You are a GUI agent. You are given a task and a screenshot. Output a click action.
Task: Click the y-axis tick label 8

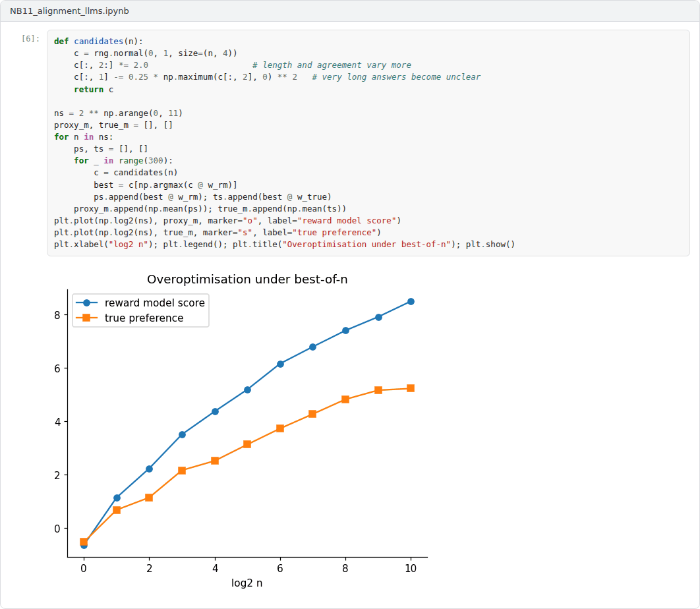57,315
